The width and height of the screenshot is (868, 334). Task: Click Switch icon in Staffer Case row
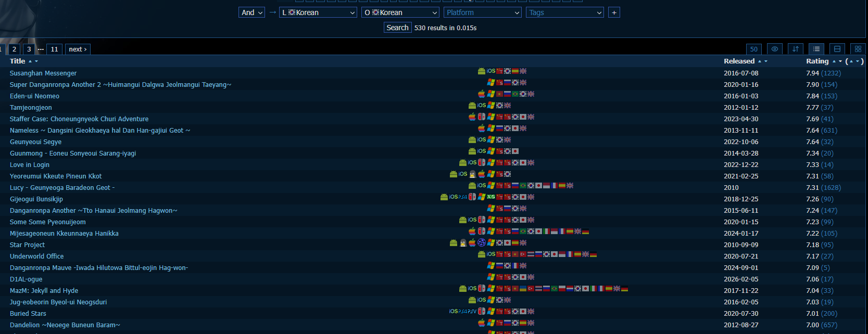(x=482, y=117)
